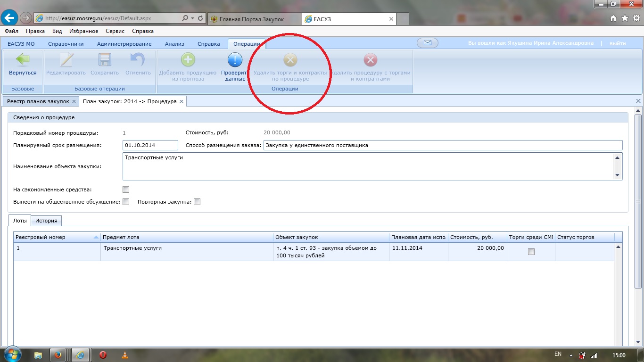The height and width of the screenshot is (362, 644).
Task: Enable Вынести на общественное обсуждение checkbox
Action: point(126,202)
